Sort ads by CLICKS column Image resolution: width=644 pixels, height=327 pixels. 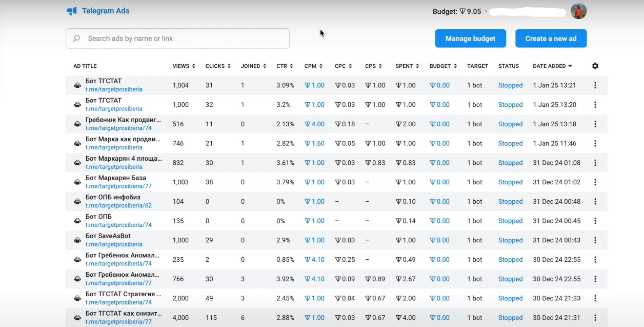[x=218, y=66]
